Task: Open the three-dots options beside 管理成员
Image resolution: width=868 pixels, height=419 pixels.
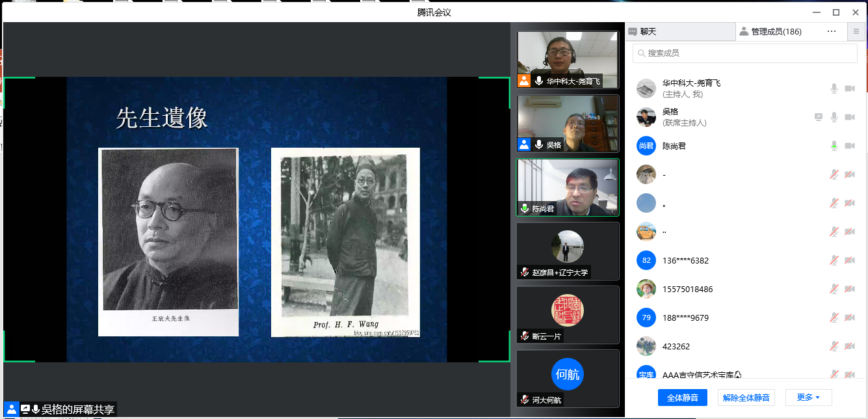Action: pyautogui.click(x=831, y=31)
